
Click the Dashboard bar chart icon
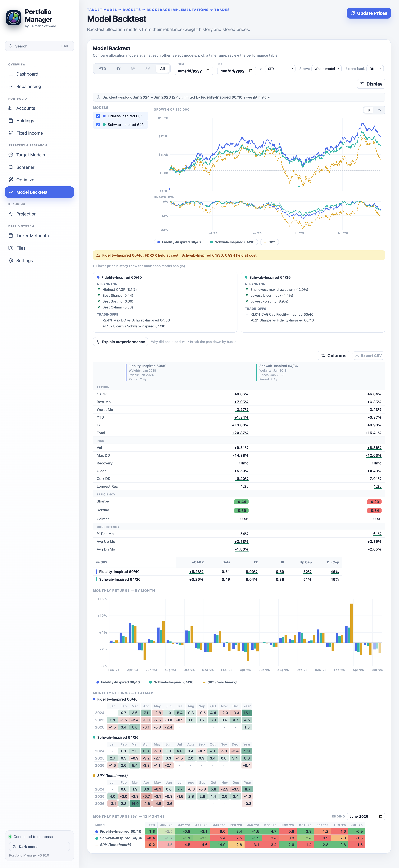11,74
